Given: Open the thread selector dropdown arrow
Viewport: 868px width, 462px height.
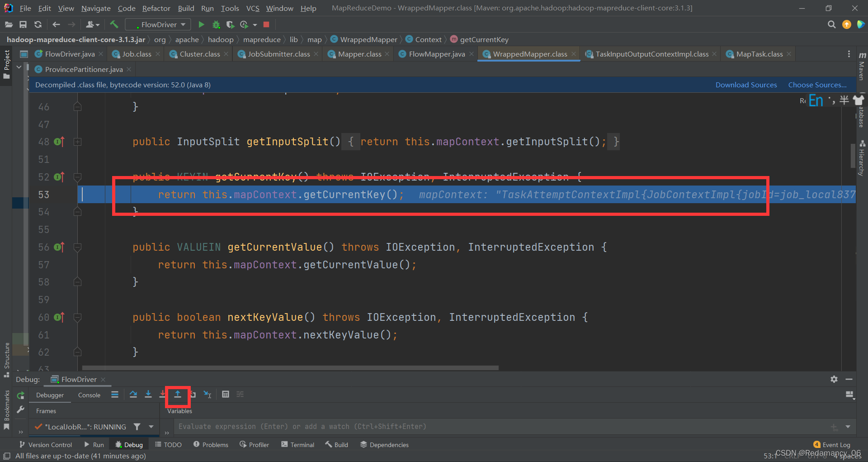Looking at the screenshot, I should click(x=151, y=427).
